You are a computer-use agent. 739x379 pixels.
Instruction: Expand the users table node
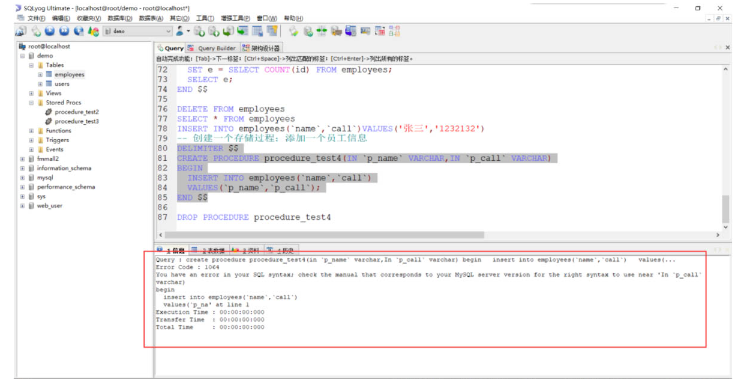click(40, 84)
